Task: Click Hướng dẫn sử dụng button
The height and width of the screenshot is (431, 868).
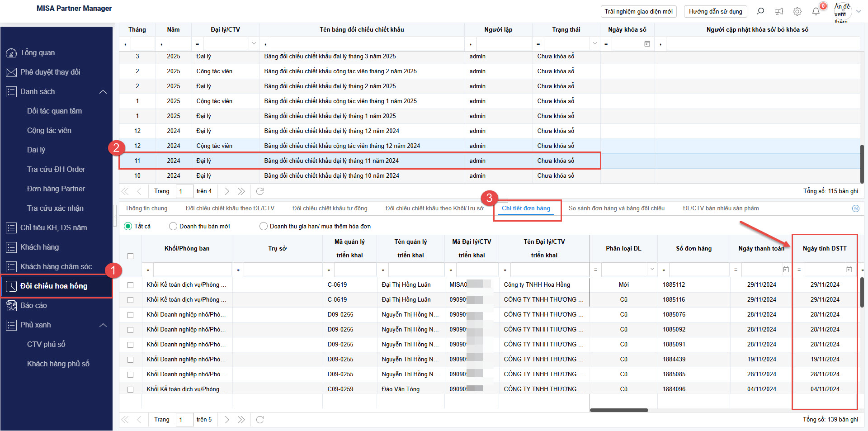Action: (715, 11)
